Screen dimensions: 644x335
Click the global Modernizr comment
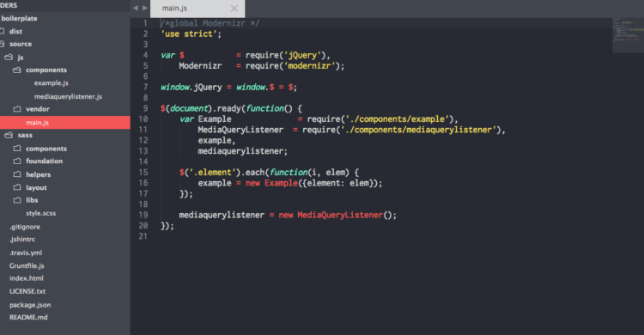click(x=210, y=23)
